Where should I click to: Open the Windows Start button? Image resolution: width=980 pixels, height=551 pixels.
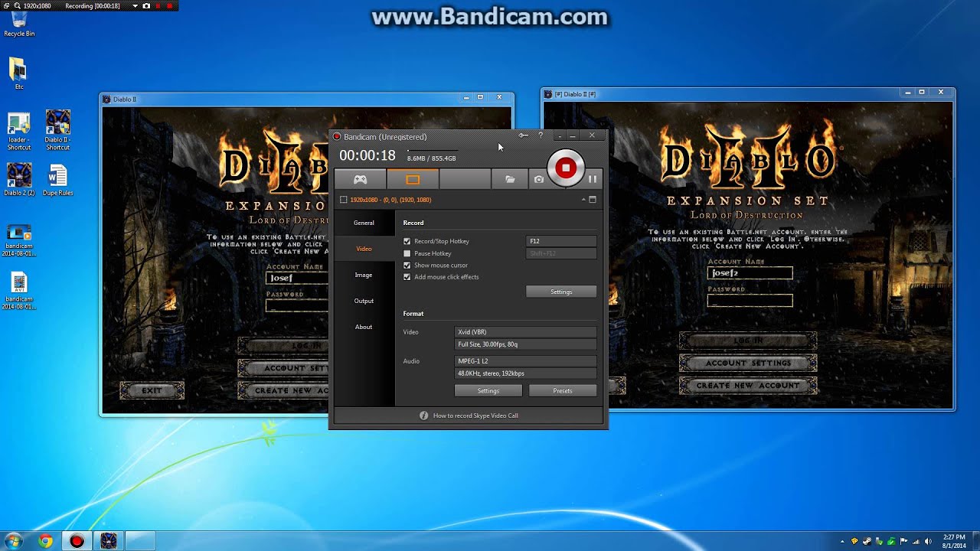[14, 541]
